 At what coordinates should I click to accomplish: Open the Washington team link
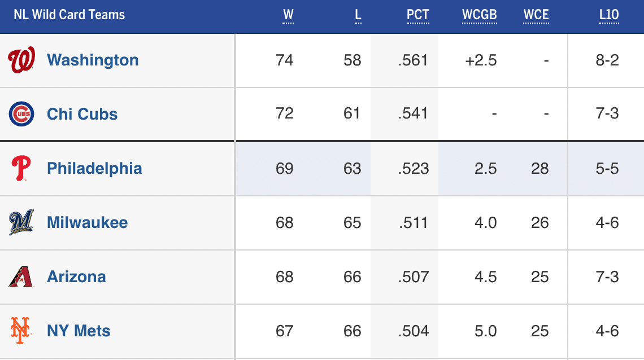pyautogui.click(x=93, y=60)
